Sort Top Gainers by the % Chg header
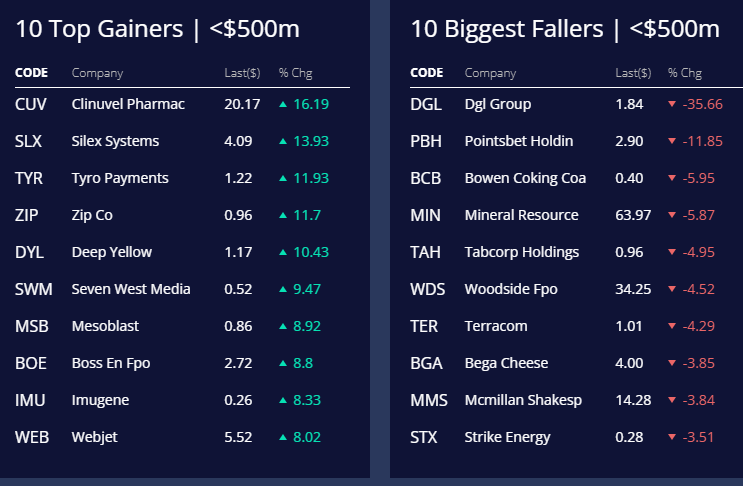The height and width of the screenshot is (486, 743). [x=295, y=73]
